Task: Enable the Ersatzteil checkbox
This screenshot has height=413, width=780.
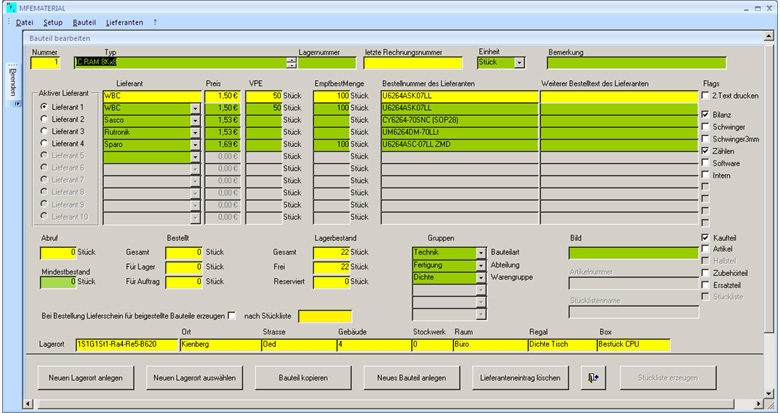Action: 705,284
